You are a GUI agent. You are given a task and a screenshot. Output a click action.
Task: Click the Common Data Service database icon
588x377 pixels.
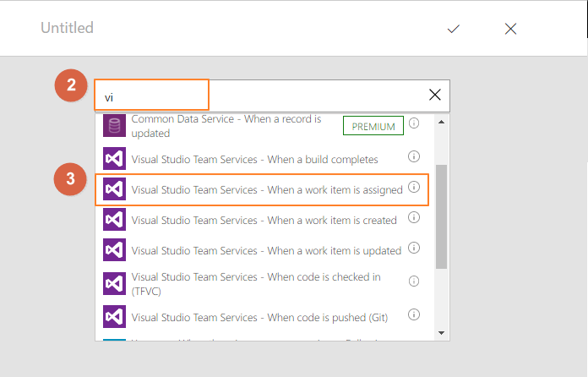point(114,126)
